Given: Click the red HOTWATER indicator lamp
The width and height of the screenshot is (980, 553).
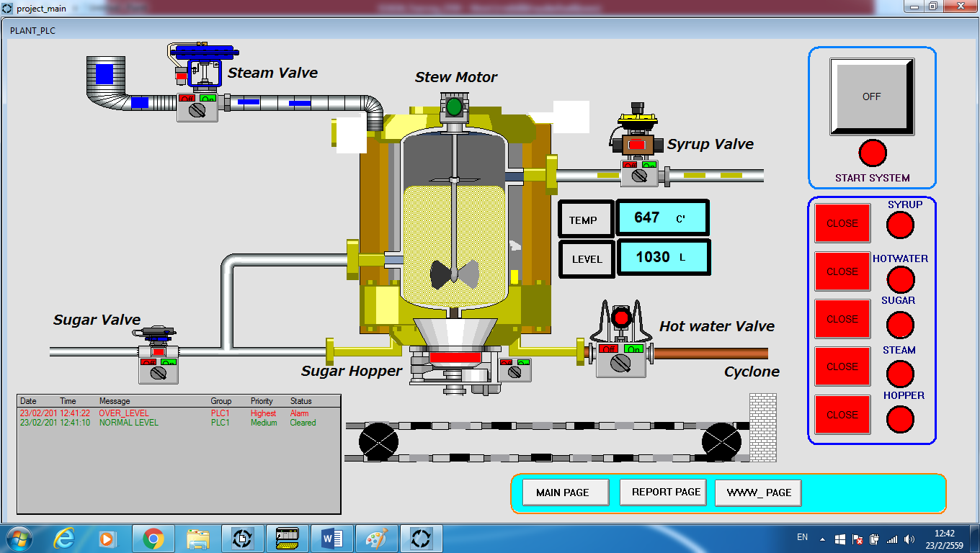Looking at the screenshot, I should coord(901,279).
